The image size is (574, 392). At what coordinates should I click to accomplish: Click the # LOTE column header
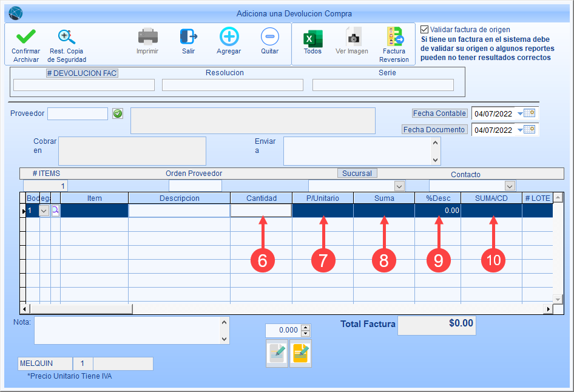pos(538,198)
